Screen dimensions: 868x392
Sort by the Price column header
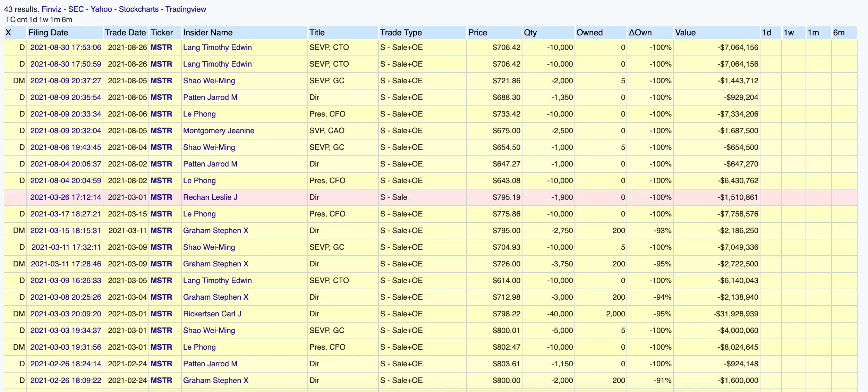(x=478, y=33)
